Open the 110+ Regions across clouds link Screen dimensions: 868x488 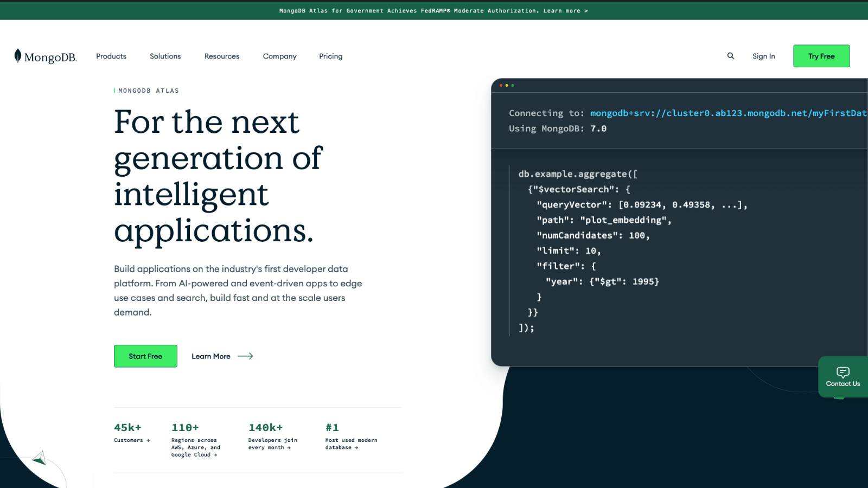(196, 440)
